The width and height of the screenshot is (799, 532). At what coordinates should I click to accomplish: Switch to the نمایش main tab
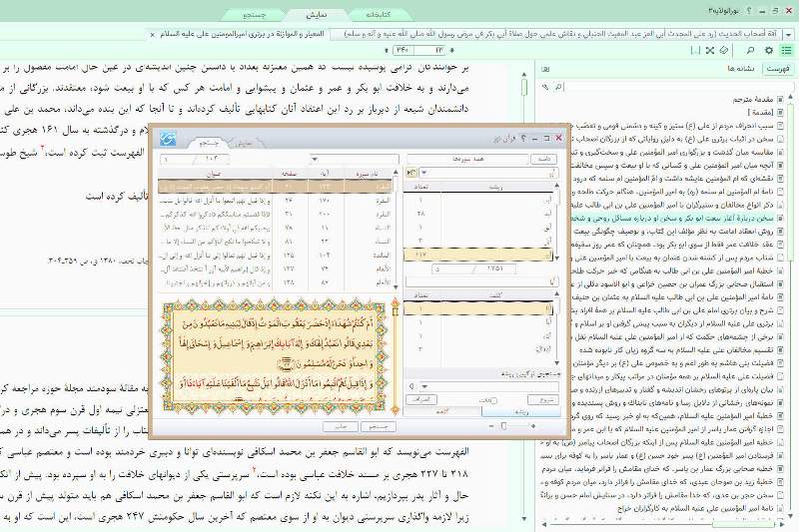(x=316, y=15)
